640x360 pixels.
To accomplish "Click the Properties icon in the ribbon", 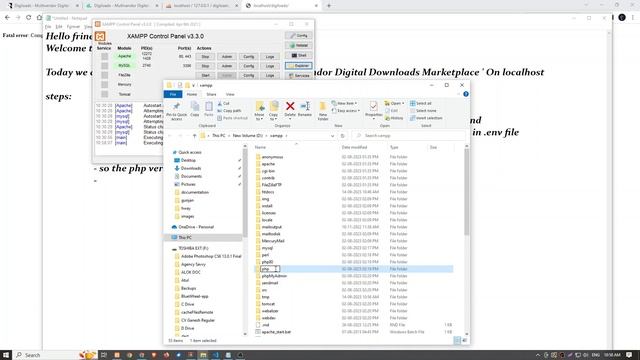I will tap(373, 106).
